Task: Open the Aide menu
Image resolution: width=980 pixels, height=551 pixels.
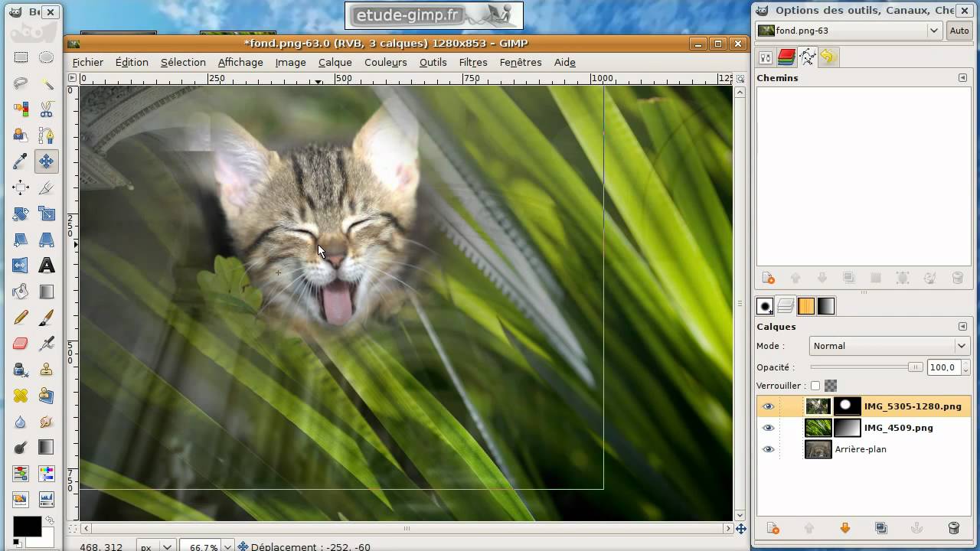Action: pyautogui.click(x=565, y=62)
